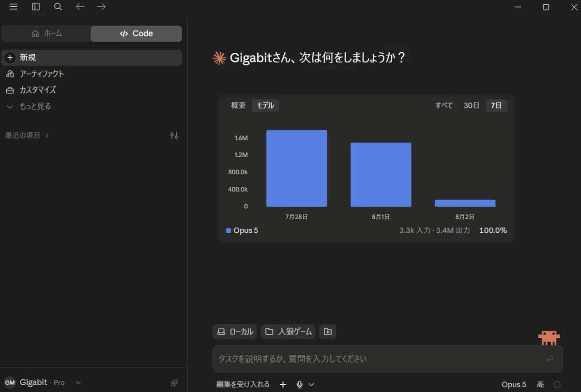Go back with left arrow
The height and width of the screenshot is (392, 581).
pos(80,7)
